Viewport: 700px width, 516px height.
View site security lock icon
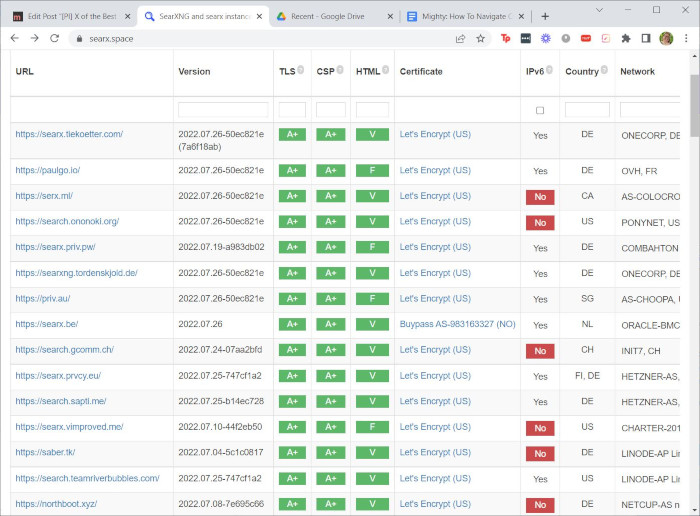coord(79,39)
